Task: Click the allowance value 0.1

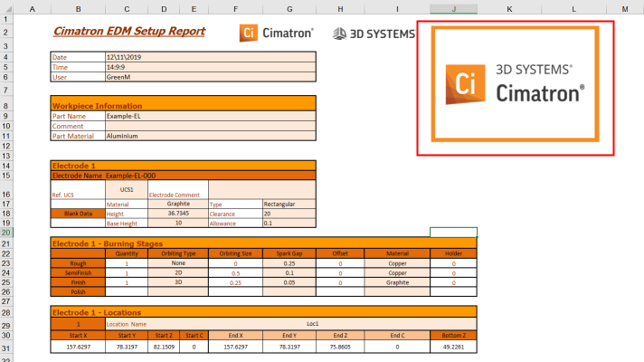Action: tap(289, 224)
